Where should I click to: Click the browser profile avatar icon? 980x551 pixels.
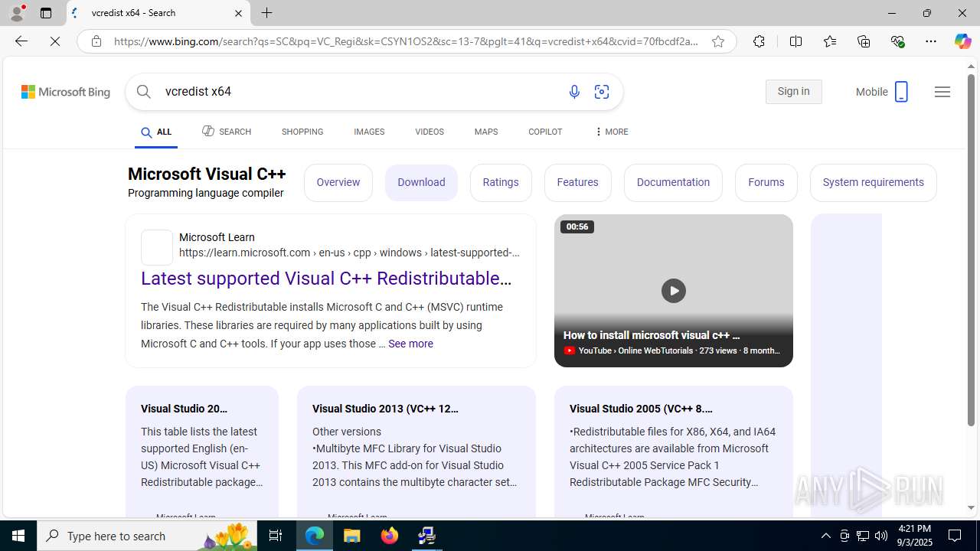17,13
